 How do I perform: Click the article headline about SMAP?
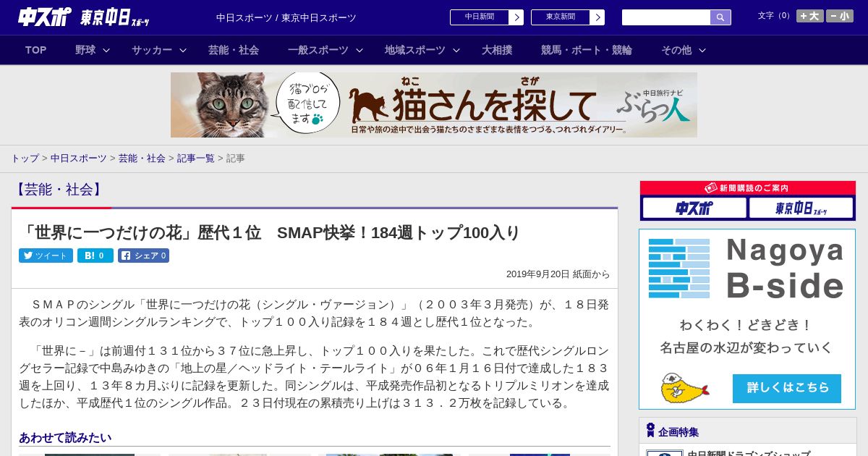(x=270, y=232)
